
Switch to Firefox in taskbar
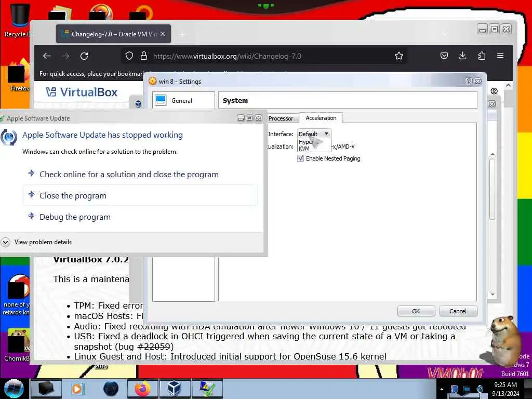(143, 389)
